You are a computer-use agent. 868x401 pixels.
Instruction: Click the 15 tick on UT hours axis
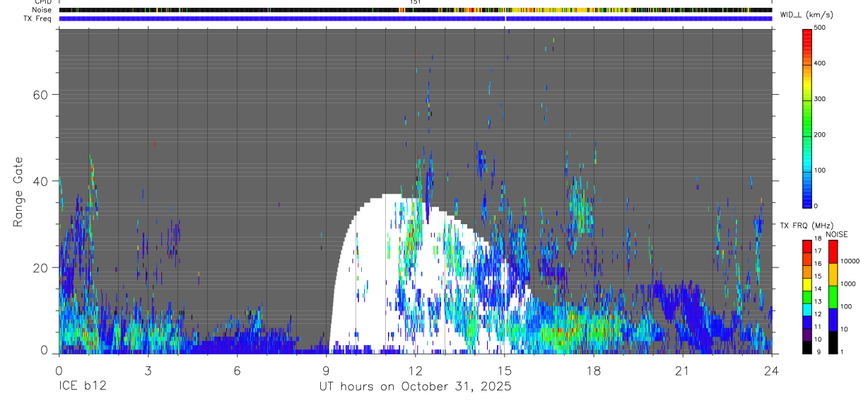pyautogui.click(x=505, y=370)
